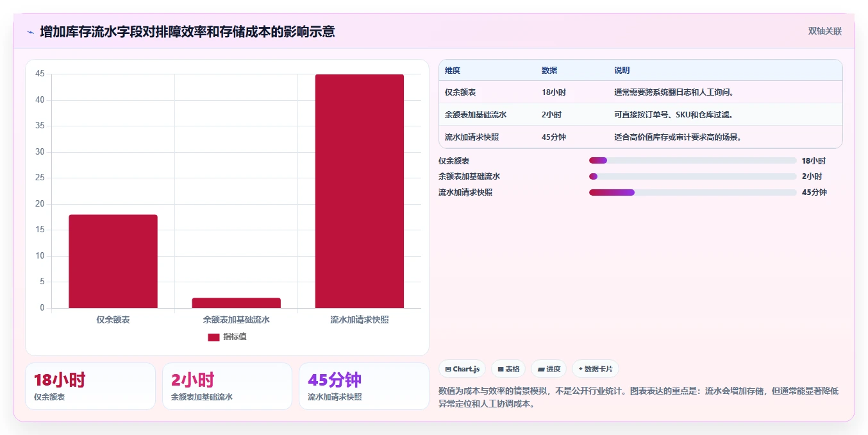Screen dimensions: 868x435
Task: Click the 余额表加基础流水 progress row label
Action: pyautogui.click(x=469, y=176)
